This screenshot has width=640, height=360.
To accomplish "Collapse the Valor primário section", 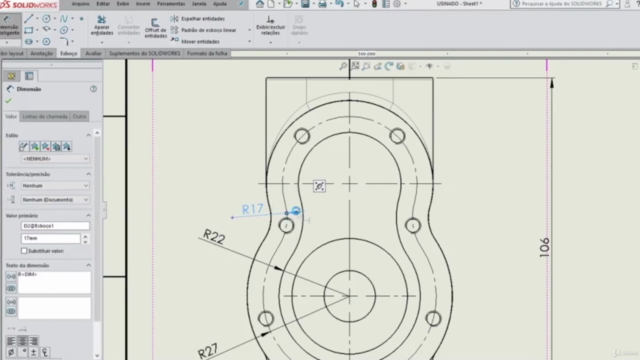I will 89,215.
